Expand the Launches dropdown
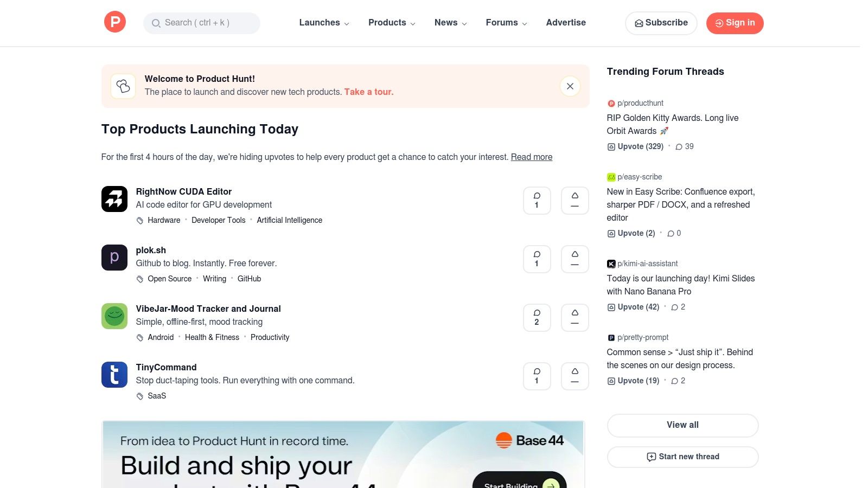Screen dimensions: 868x488 [x=323, y=23]
